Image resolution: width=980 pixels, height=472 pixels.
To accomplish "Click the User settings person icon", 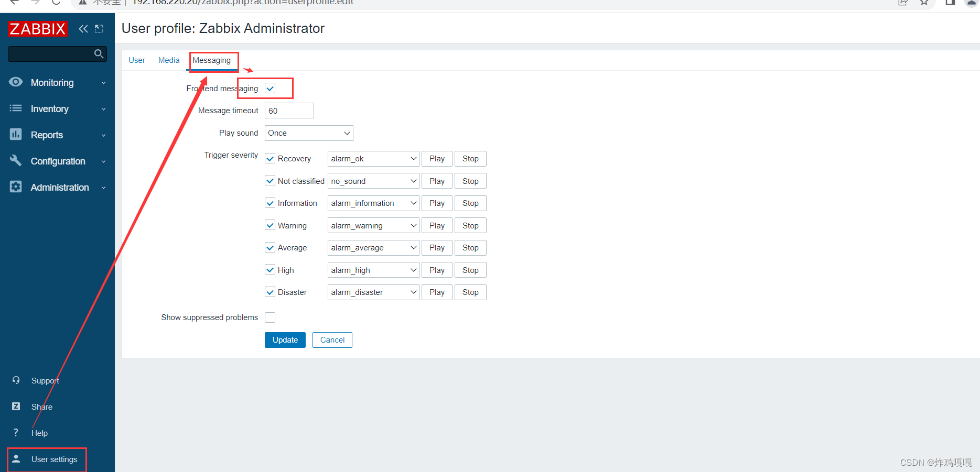I will [16, 459].
